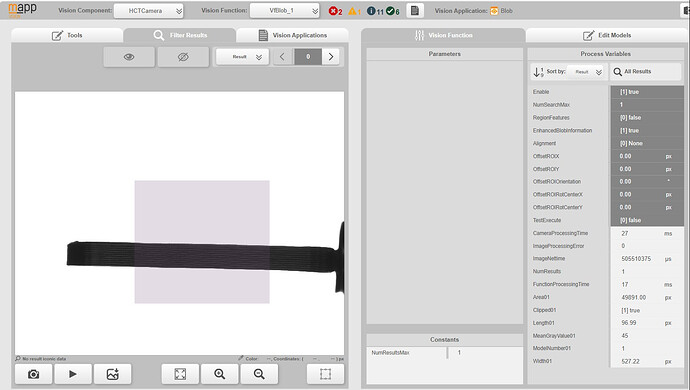Viewport: 690px width, 390px height.
Task: Open the Vision Function VfBlob_1 dropdown
Action: point(284,11)
